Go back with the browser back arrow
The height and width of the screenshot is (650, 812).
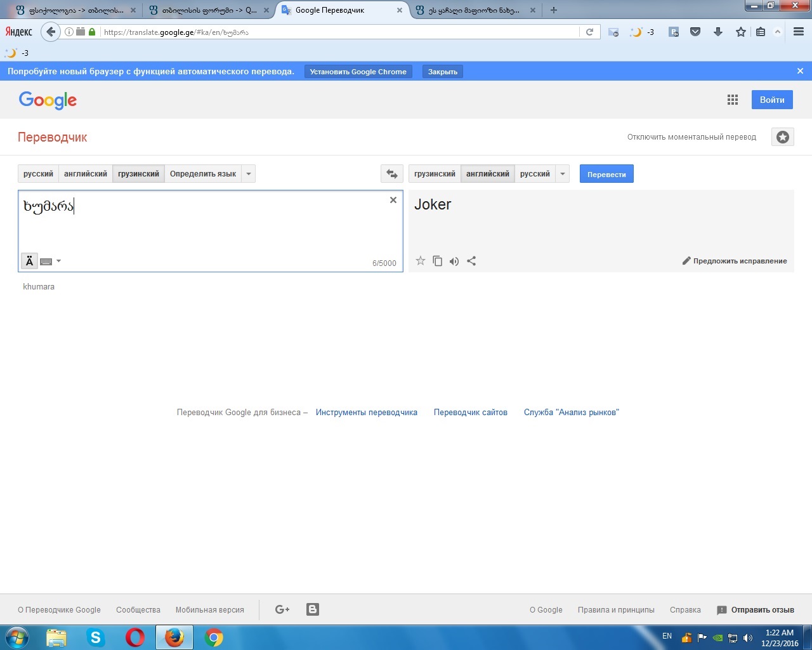tap(51, 32)
